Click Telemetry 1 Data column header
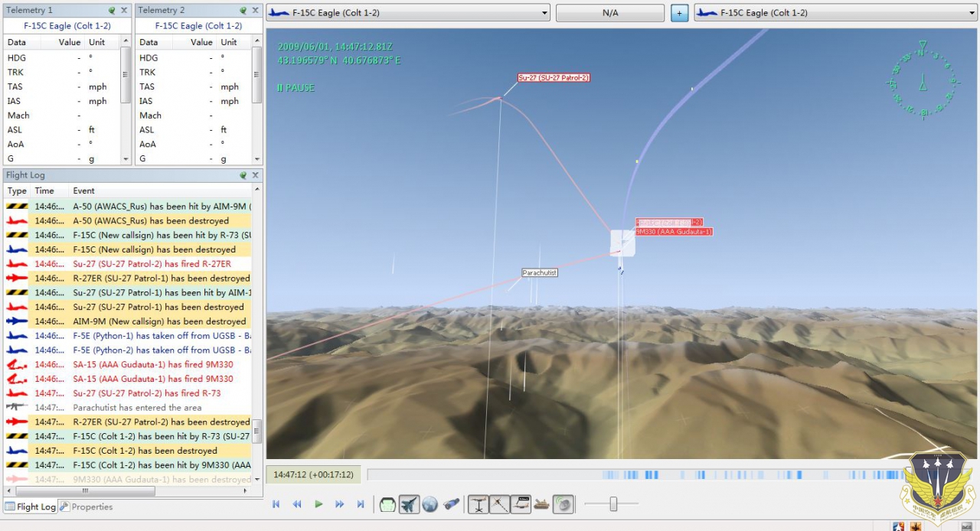 [21, 42]
